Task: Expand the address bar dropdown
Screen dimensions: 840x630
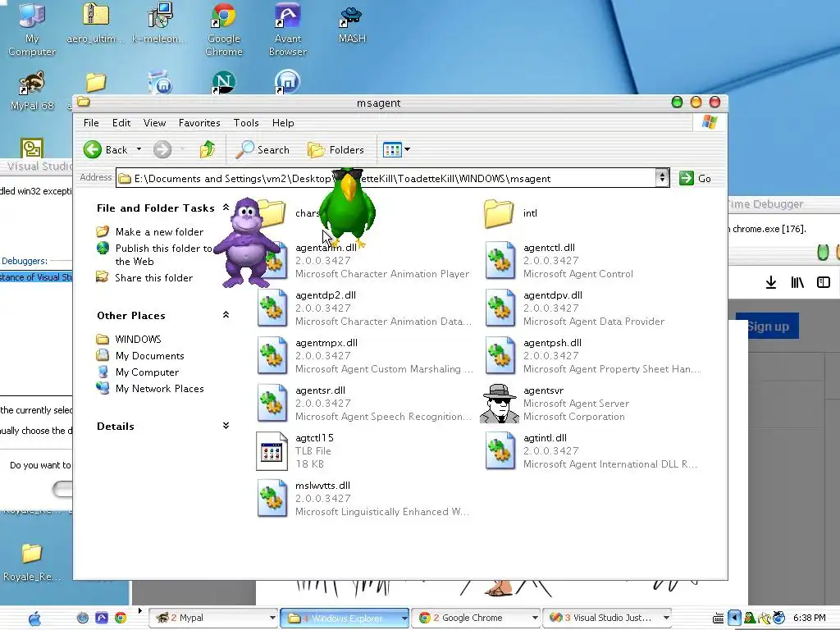Action: coord(662,178)
